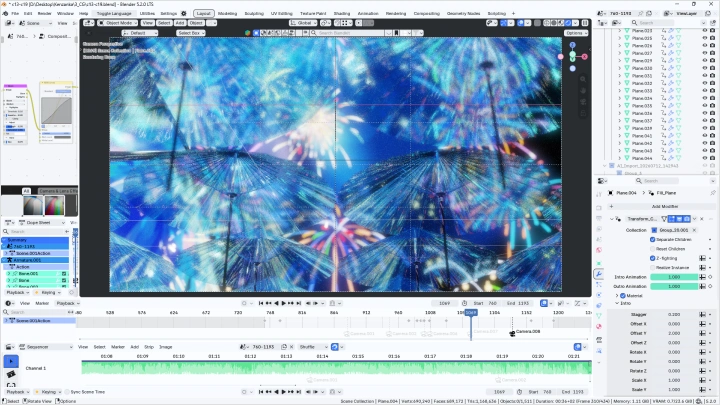
Task: Click the Z axis on navigation gizmo
Action: click(572, 45)
